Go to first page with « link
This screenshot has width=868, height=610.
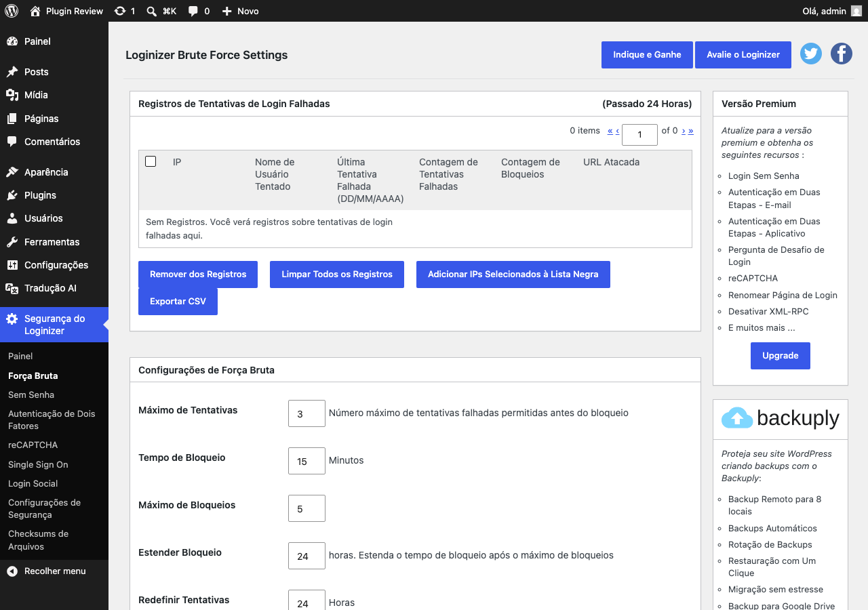point(610,131)
